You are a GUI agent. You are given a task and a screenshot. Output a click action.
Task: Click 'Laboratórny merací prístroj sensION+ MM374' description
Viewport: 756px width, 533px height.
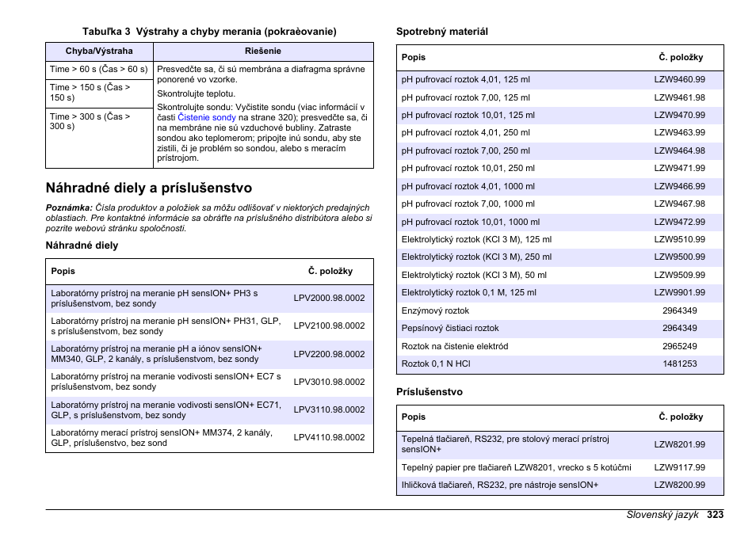(x=162, y=438)
